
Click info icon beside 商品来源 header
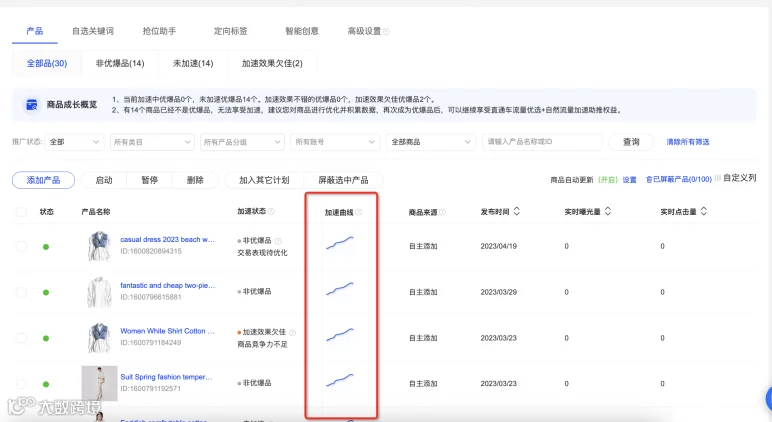click(x=442, y=212)
